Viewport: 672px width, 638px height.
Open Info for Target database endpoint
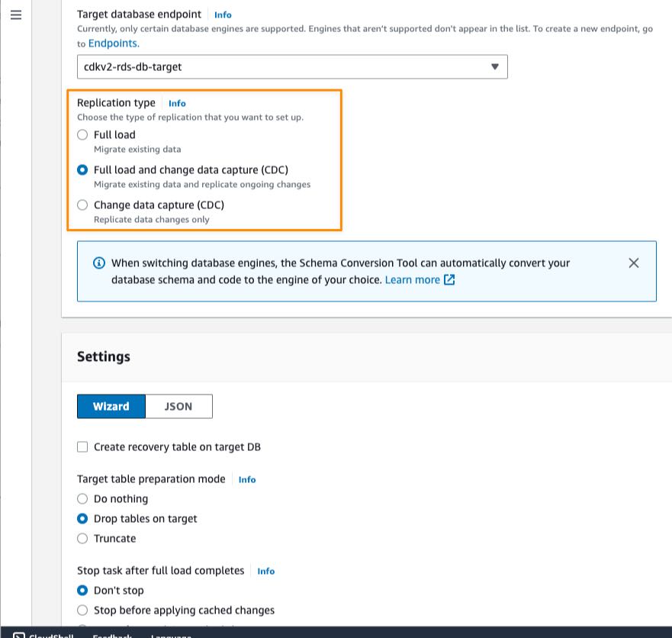[223, 15]
